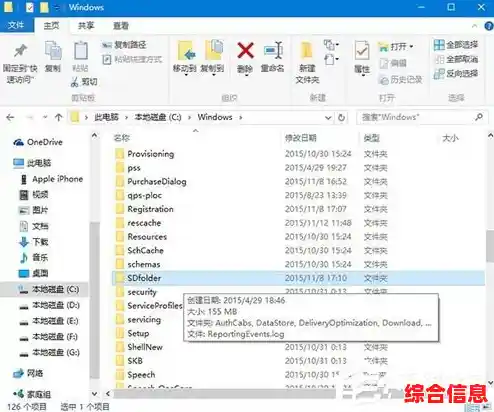This screenshot has width=494, height=412.
Task: Click the Properties (属性) icon
Action: pos(362,51)
